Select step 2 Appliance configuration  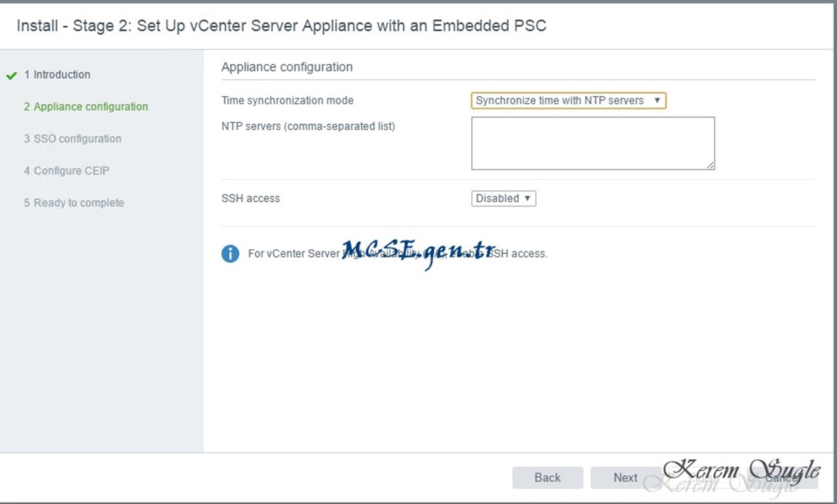[x=86, y=107]
